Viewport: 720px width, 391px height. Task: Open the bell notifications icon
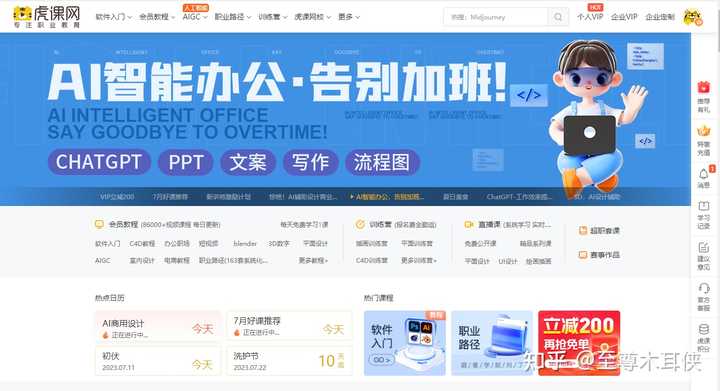(703, 174)
